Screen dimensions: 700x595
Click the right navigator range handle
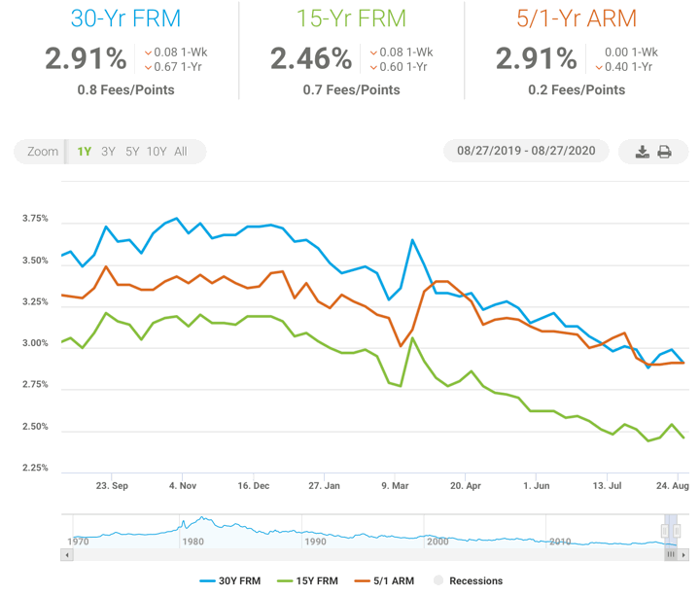pos(676,531)
